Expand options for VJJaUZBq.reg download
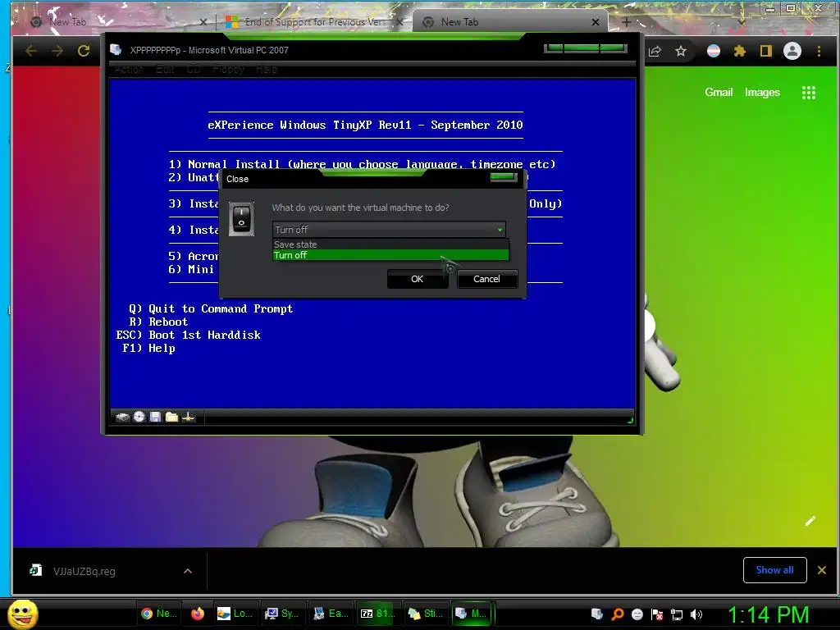Viewport: 840px width, 630px height. point(188,571)
